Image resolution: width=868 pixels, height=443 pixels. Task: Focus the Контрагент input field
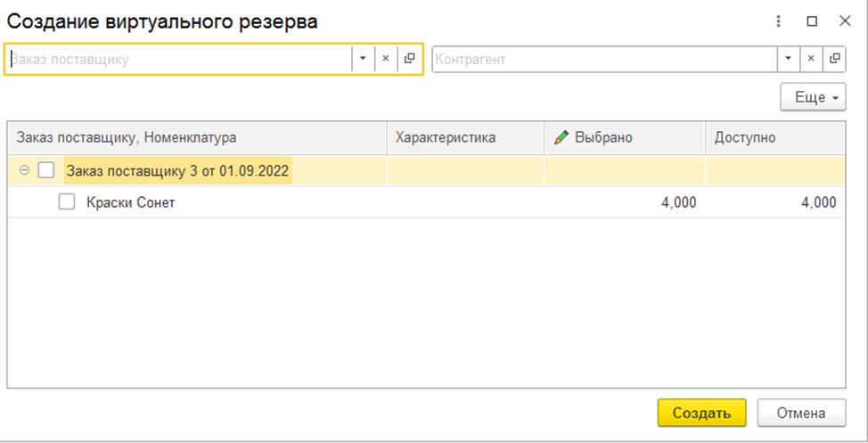pyautogui.click(x=604, y=59)
